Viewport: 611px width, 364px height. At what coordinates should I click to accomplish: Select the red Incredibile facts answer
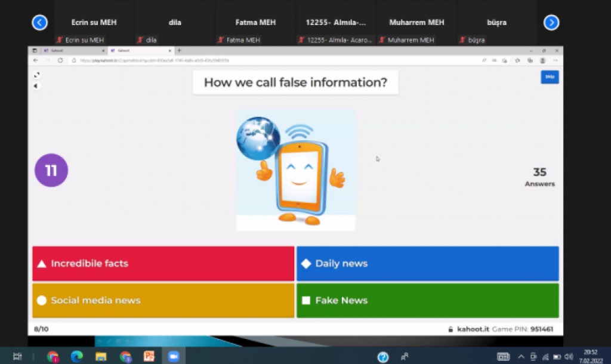163,264
